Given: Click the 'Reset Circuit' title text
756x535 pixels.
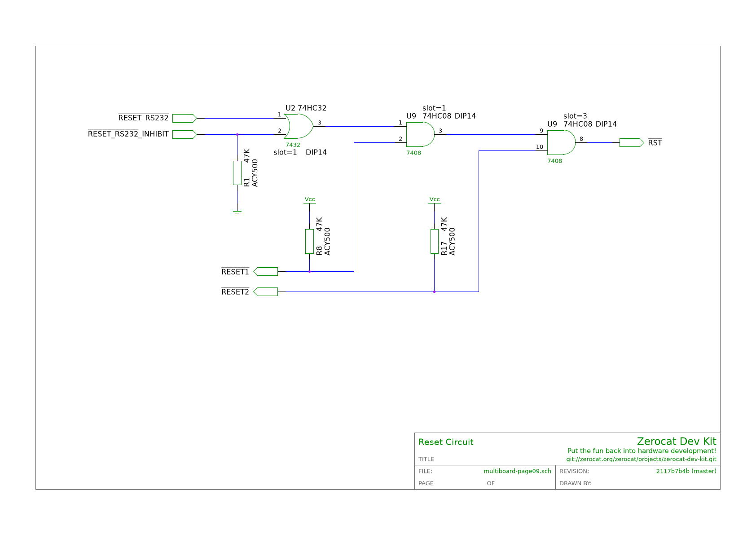Looking at the screenshot, I should [x=446, y=442].
